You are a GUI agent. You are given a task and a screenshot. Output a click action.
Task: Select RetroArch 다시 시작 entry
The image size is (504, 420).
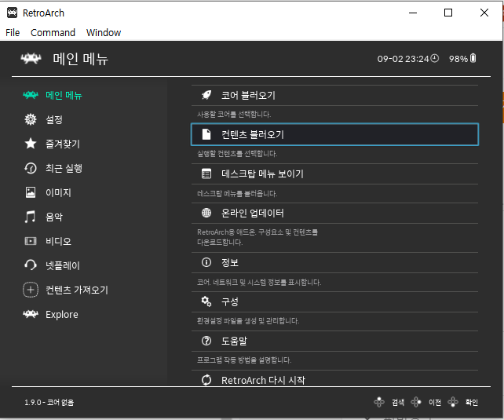point(334,380)
